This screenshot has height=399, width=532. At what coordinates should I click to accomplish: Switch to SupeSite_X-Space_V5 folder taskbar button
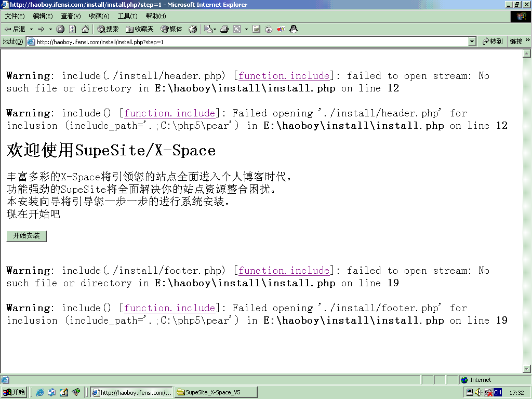click(x=216, y=393)
